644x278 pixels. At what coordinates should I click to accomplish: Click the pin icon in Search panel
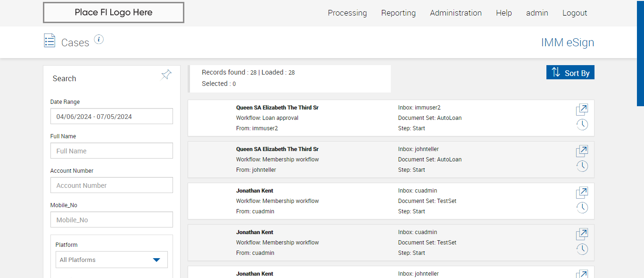tap(166, 75)
